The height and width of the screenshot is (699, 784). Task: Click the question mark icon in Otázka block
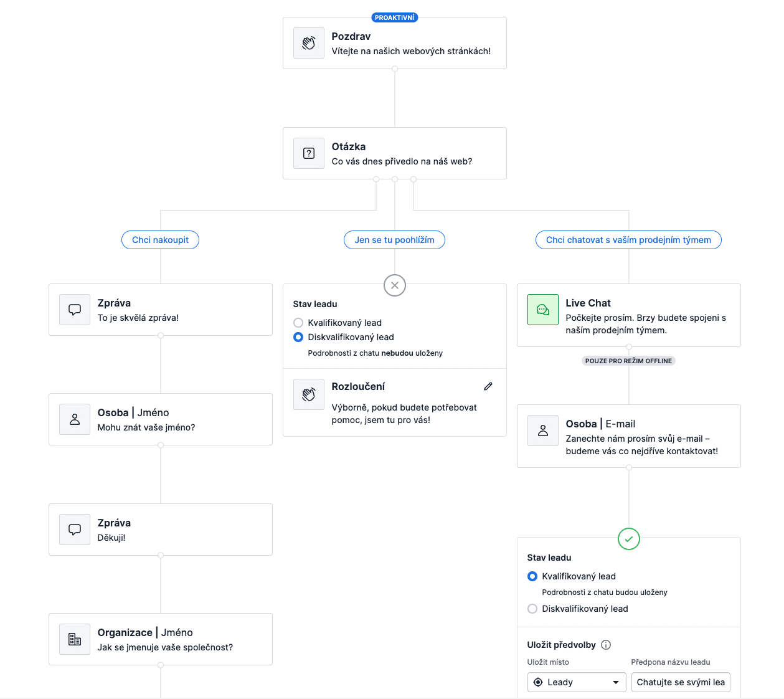coord(309,153)
